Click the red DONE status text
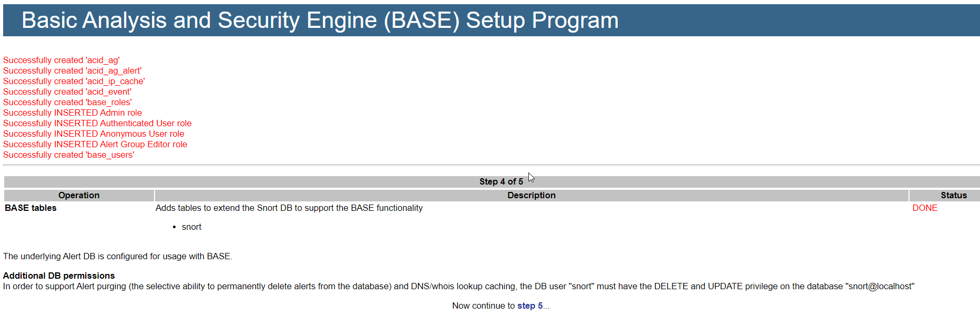Screen dimensions: 980x336 pos(925,208)
